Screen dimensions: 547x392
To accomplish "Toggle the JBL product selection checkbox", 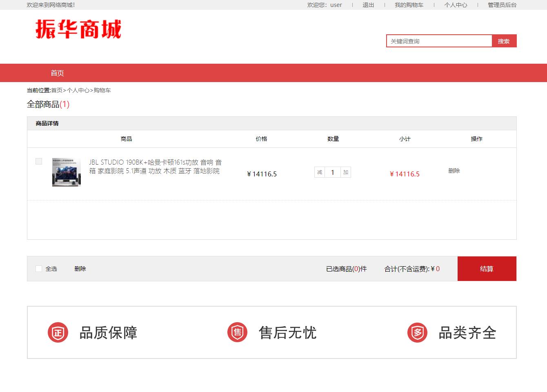I will pyautogui.click(x=39, y=161).
